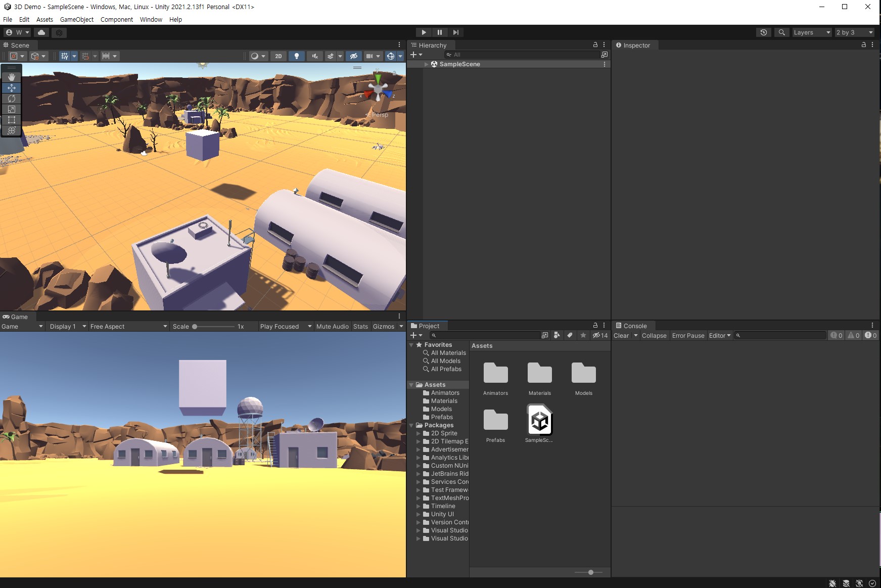Click Project search by label icon
The width and height of the screenshot is (881, 588).
pyautogui.click(x=570, y=335)
